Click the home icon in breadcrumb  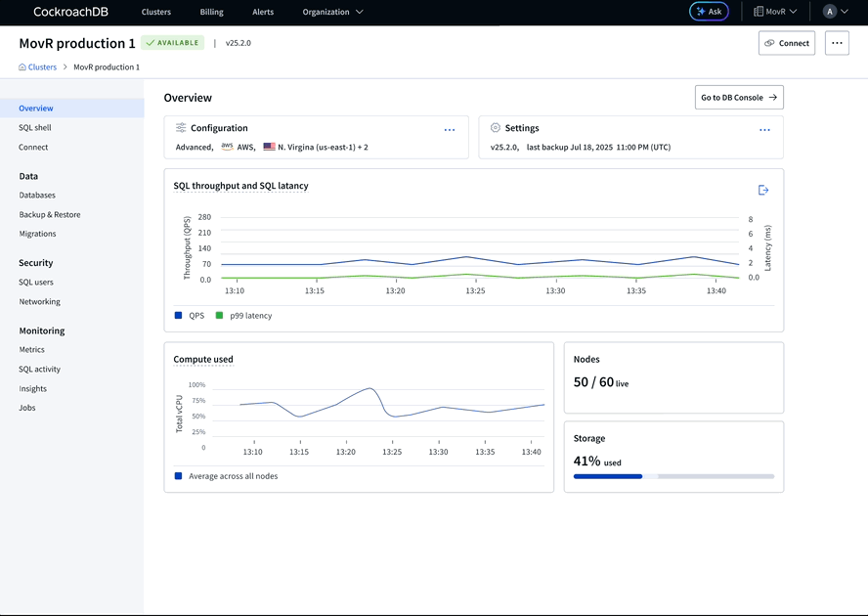coord(22,67)
